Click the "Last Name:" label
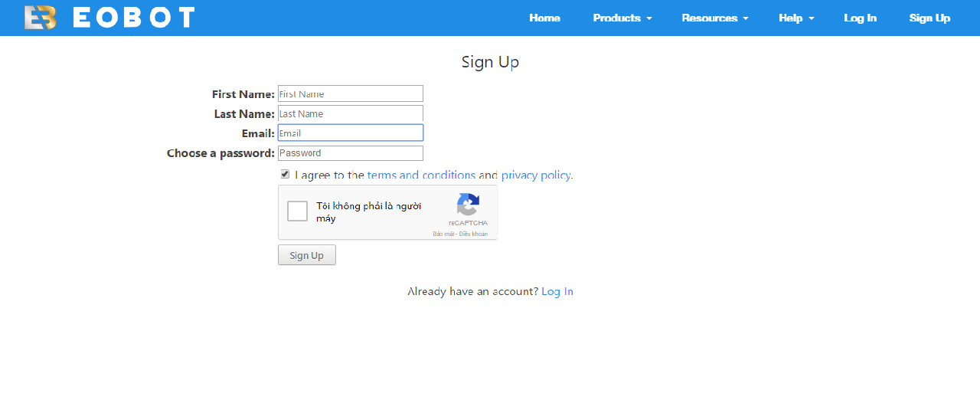980x400 pixels. tap(244, 113)
